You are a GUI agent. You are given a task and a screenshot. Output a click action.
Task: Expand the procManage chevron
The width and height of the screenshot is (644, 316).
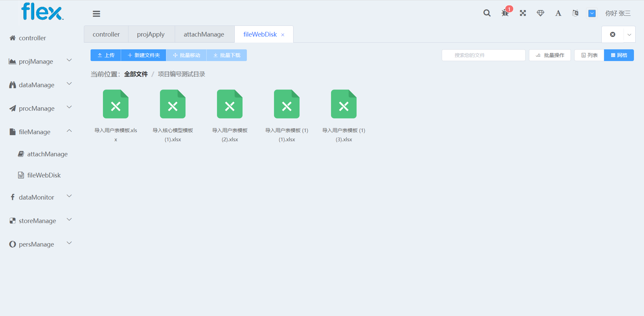tap(69, 107)
